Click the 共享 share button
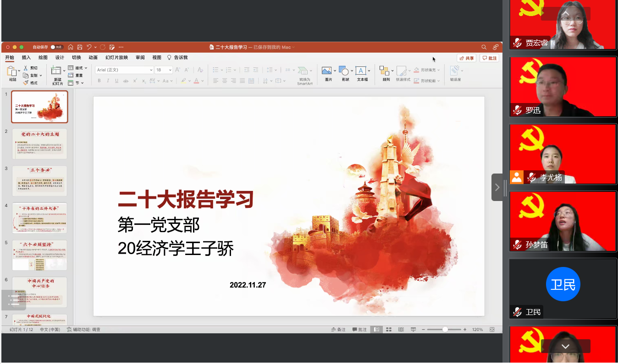 [467, 58]
